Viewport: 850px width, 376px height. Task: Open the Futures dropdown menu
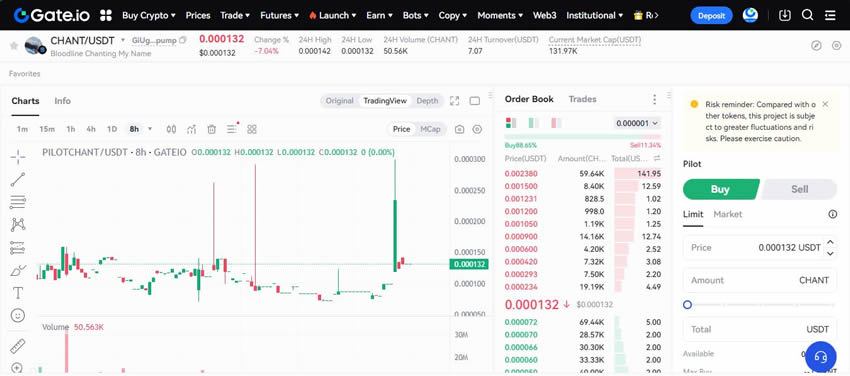(279, 15)
